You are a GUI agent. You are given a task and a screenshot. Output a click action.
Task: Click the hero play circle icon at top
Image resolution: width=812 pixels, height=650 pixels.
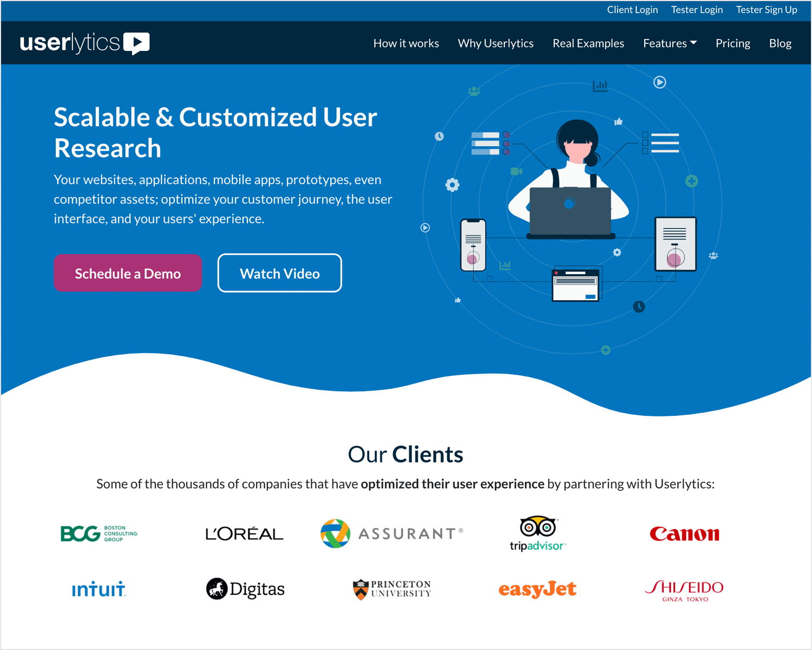[x=659, y=82]
